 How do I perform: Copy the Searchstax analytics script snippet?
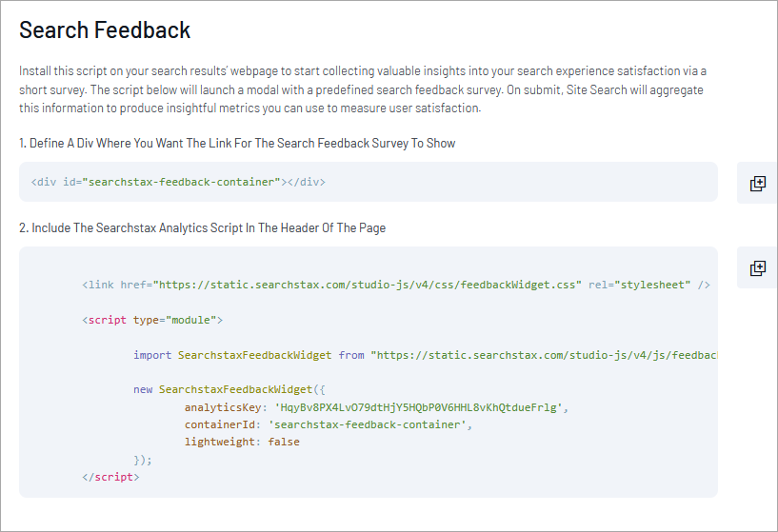757,267
